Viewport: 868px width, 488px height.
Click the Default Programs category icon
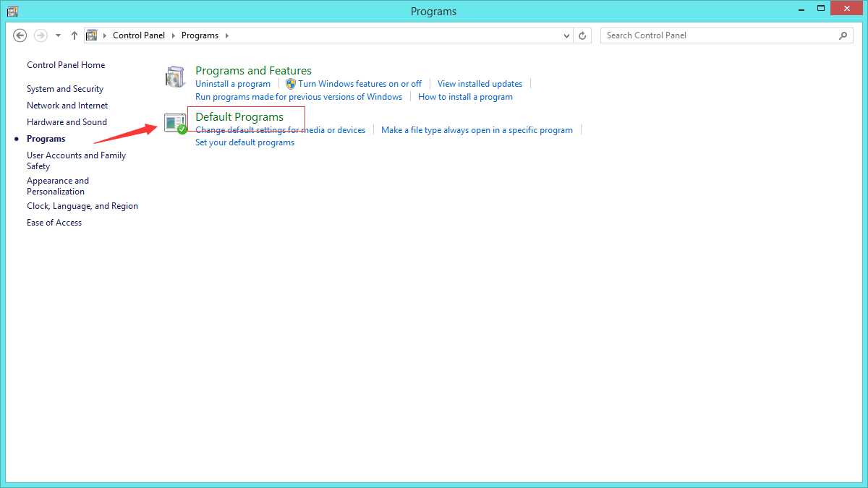point(176,124)
